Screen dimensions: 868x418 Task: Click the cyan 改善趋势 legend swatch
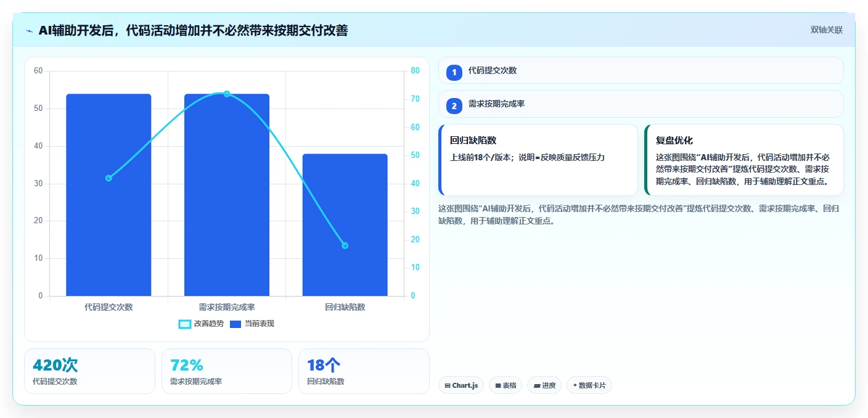pyautogui.click(x=184, y=324)
